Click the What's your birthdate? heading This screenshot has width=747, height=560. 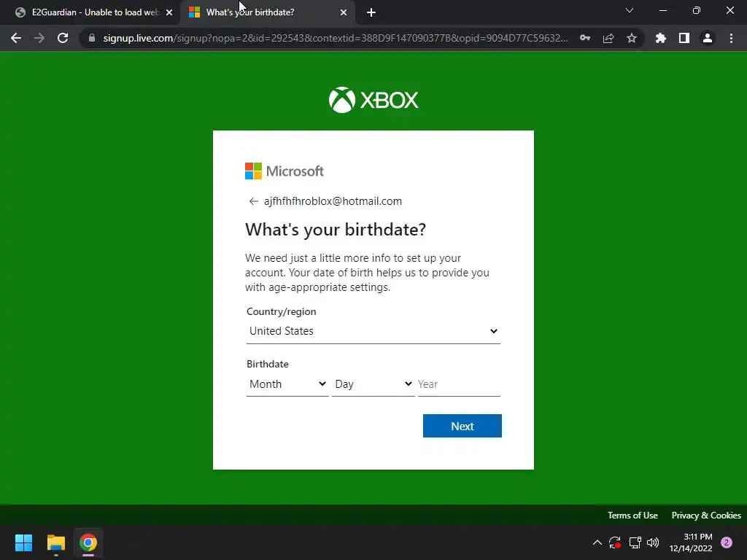(x=336, y=230)
